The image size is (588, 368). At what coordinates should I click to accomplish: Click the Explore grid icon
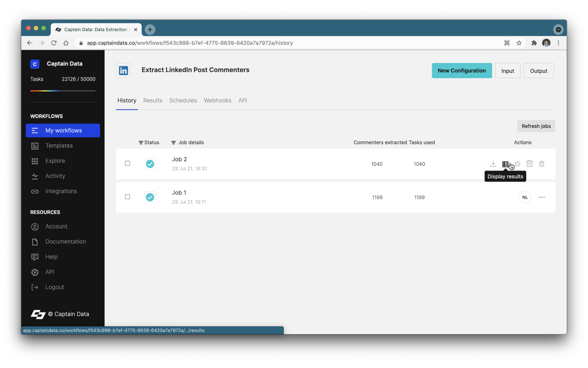[x=35, y=161]
